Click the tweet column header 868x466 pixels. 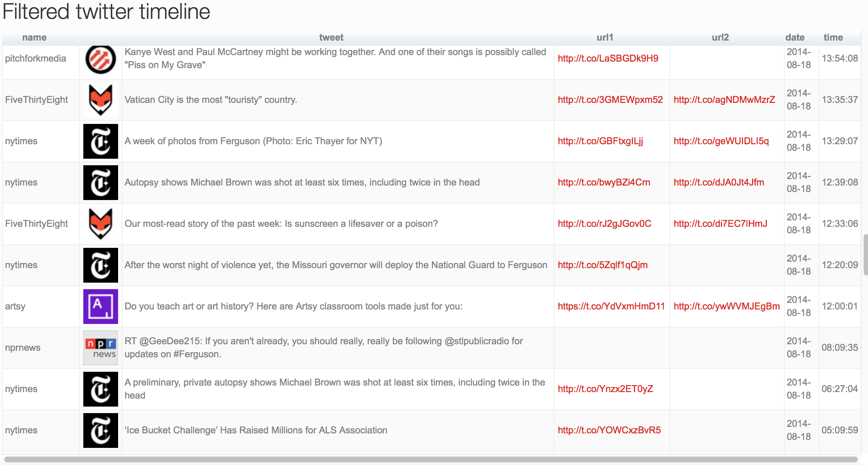[331, 38]
